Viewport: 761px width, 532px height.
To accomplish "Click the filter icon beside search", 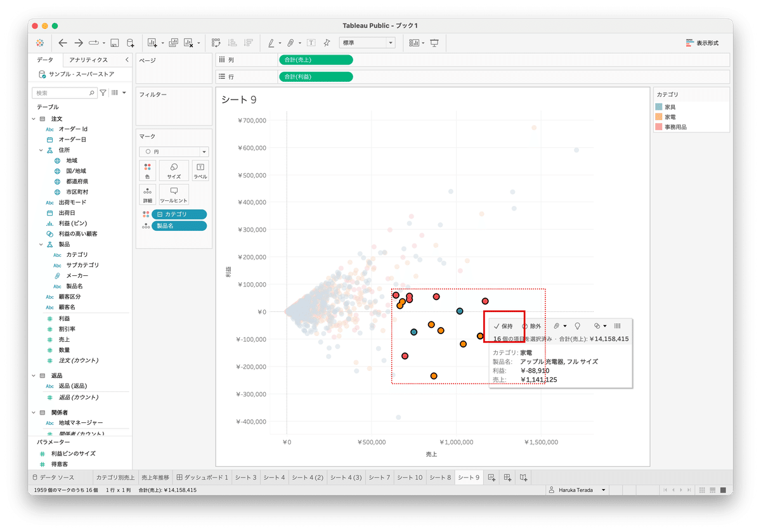I will coord(103,93).
